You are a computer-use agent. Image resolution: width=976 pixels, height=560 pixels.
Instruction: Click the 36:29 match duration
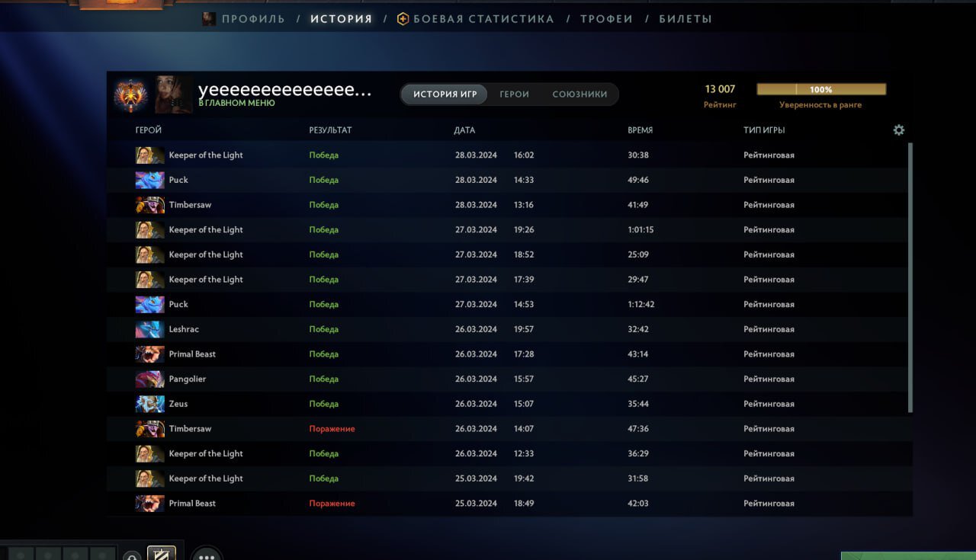638,454
